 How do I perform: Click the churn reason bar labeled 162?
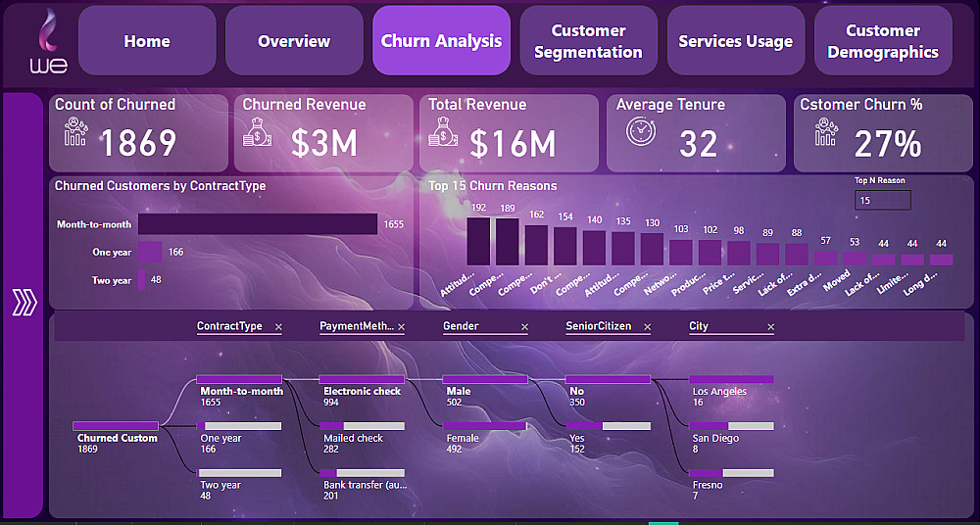point(536,245)
